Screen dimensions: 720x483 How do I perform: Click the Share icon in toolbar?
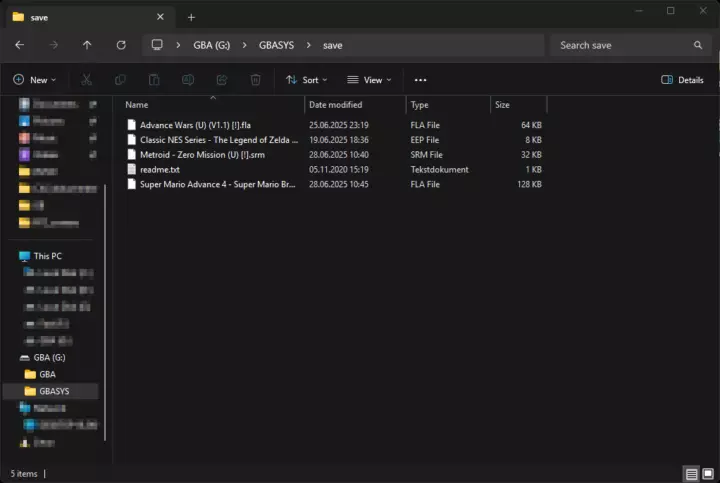(222, 80)
